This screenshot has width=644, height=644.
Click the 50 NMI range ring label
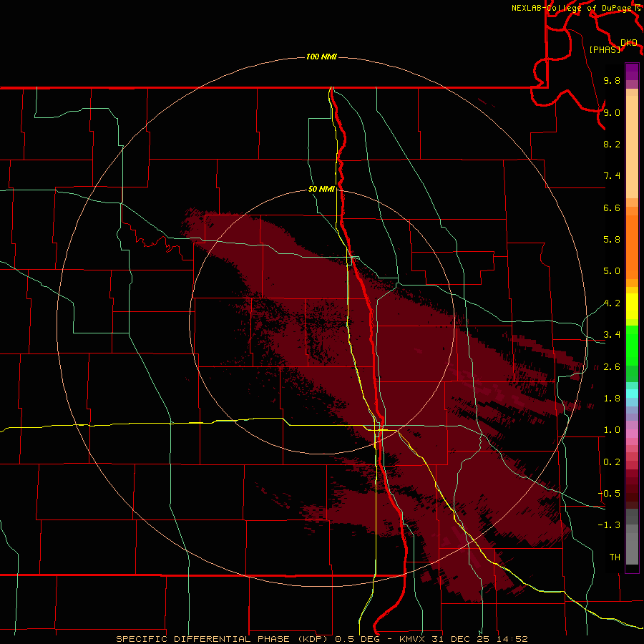coord(321,189)
